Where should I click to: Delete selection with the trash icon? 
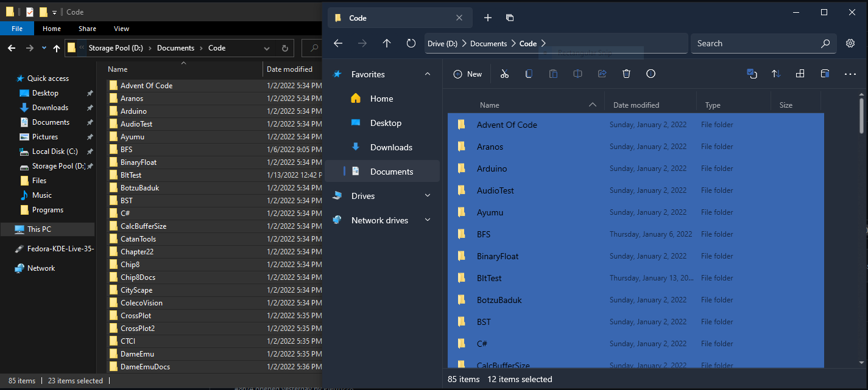[x=626, y=74]
